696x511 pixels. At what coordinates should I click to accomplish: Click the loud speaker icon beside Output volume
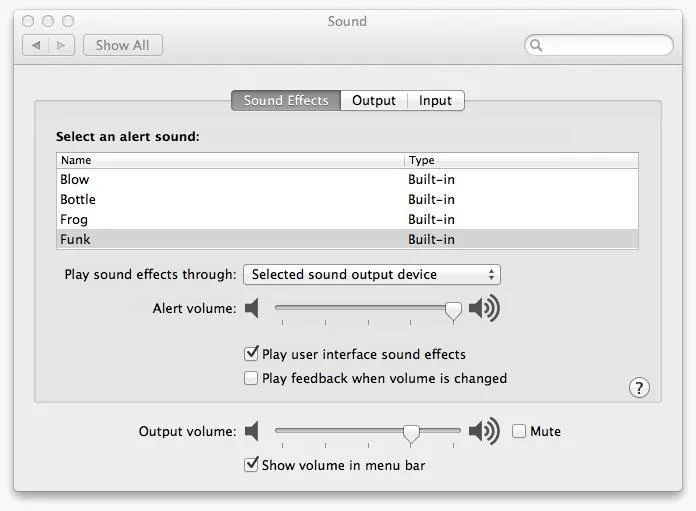[484, 431]
